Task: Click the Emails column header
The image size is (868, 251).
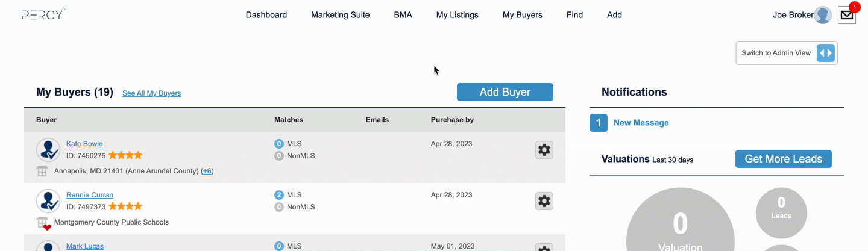Action: (377, 120)
